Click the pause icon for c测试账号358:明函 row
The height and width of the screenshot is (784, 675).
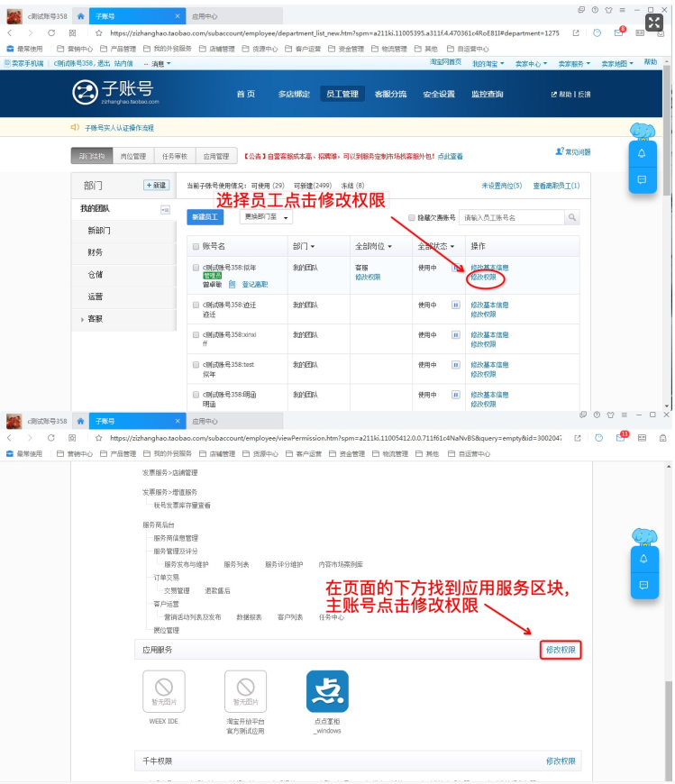pos(455,395)
